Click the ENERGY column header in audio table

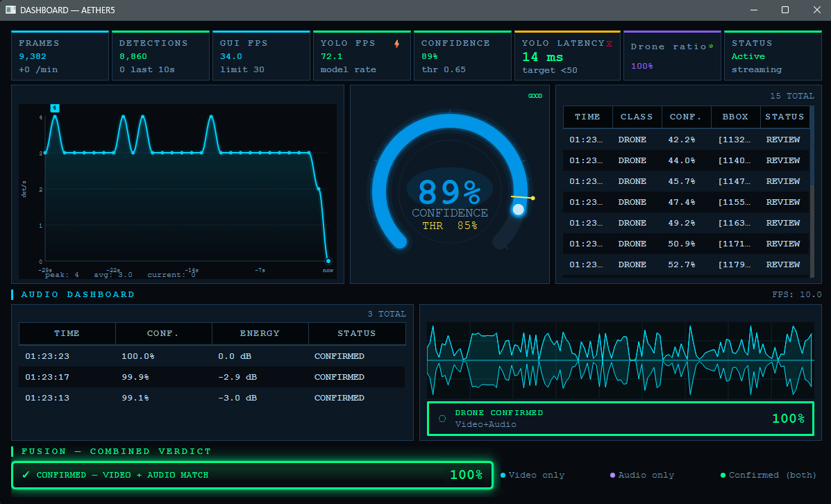(260, 333)
